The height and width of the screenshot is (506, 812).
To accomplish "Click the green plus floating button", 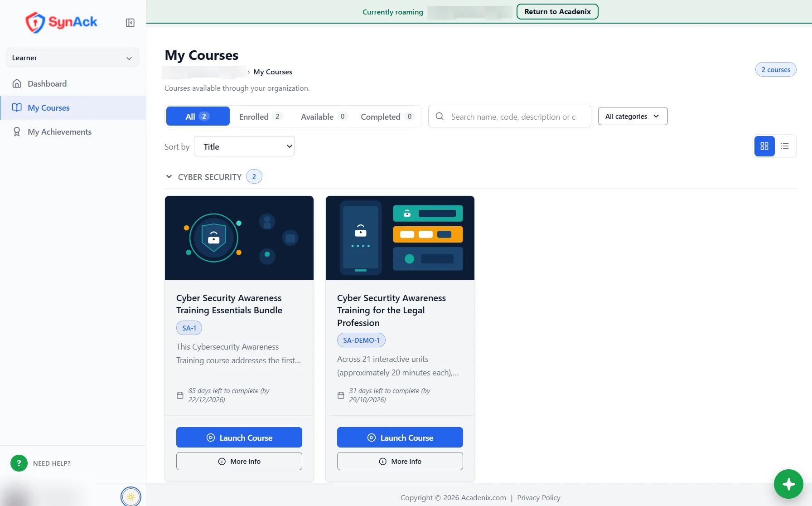I will (x=788, y=484).
